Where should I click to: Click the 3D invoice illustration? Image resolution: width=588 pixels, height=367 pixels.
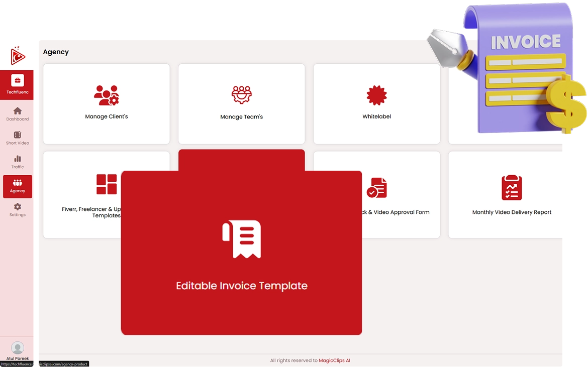(523, 70)
